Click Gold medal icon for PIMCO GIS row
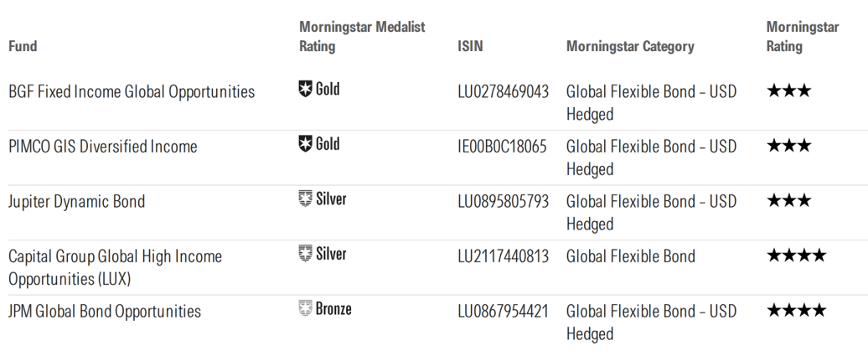 pyautogui.click(x=305, y=143)
